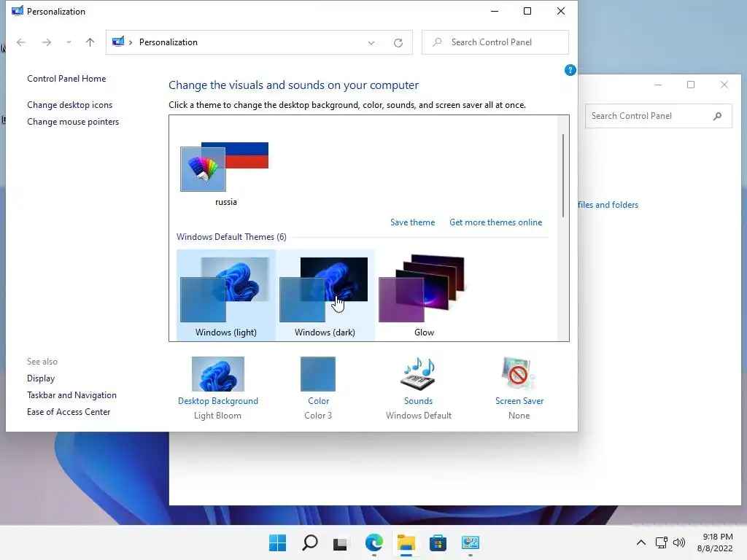Open Change mouse pointers

[x=73, y=122]
